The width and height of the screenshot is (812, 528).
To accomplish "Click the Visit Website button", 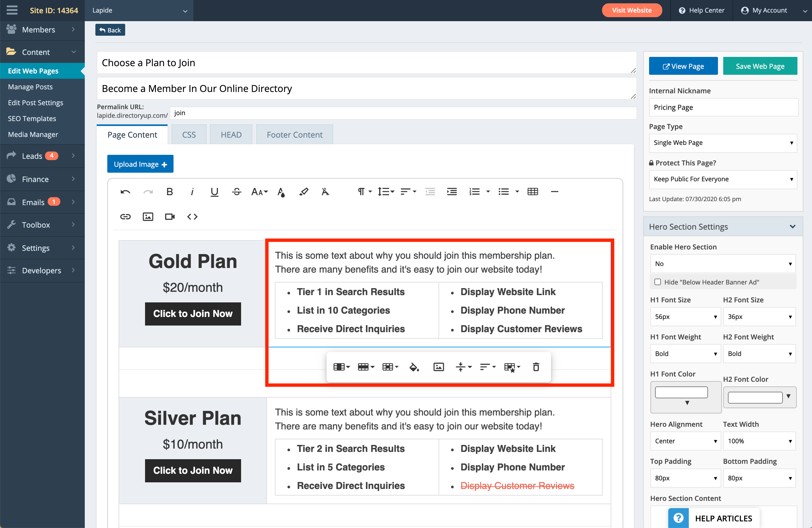I will pos(632,10).
